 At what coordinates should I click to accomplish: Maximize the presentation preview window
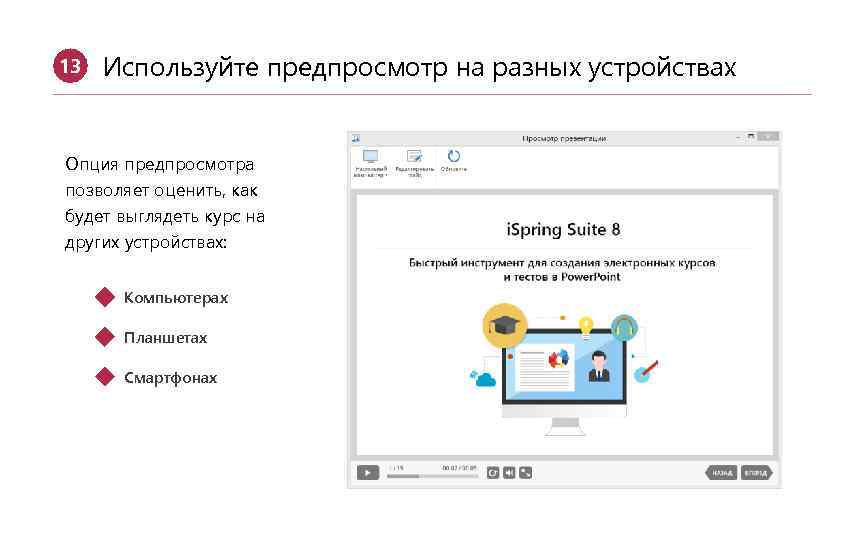(x=750, y=136)
